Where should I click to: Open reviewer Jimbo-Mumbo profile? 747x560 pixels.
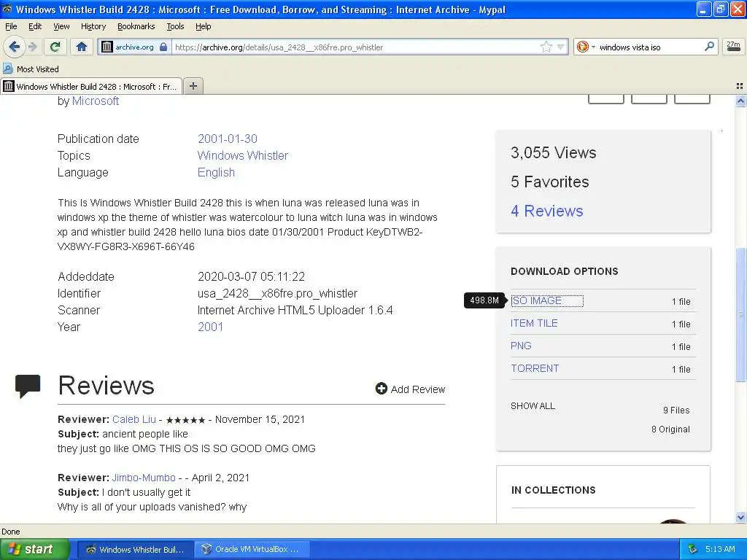pyautogui.click(x=144, y=478)
